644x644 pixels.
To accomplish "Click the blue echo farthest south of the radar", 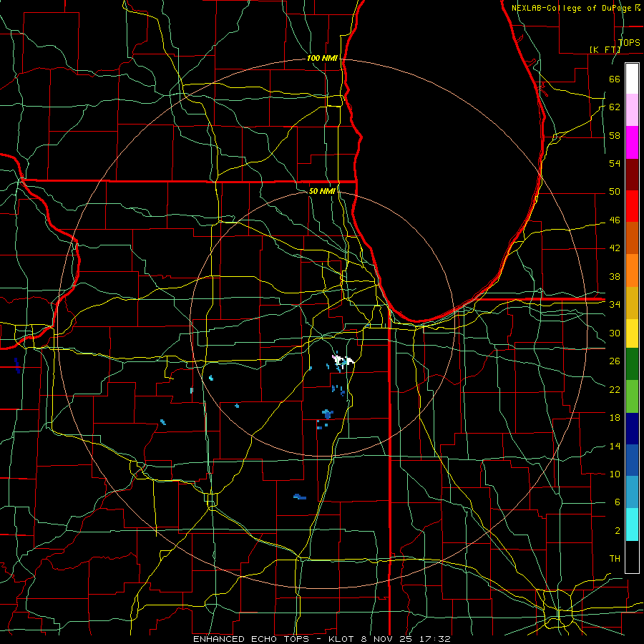I will (x=300, y=497).
